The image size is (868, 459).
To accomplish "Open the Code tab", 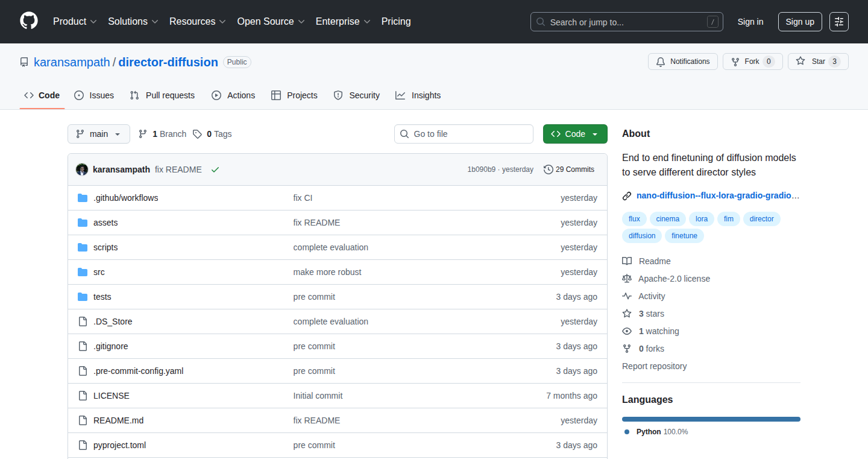I will (x=42, y=95).
